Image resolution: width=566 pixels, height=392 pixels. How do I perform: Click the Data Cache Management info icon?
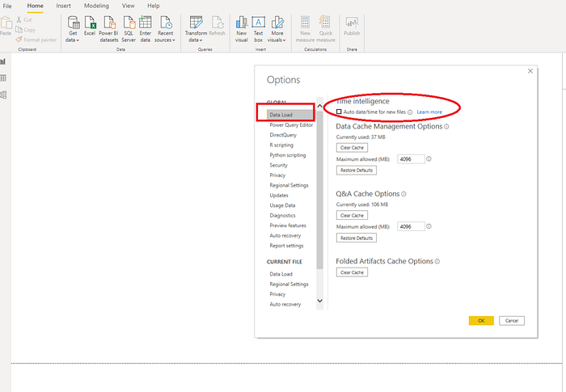point(446,127)
